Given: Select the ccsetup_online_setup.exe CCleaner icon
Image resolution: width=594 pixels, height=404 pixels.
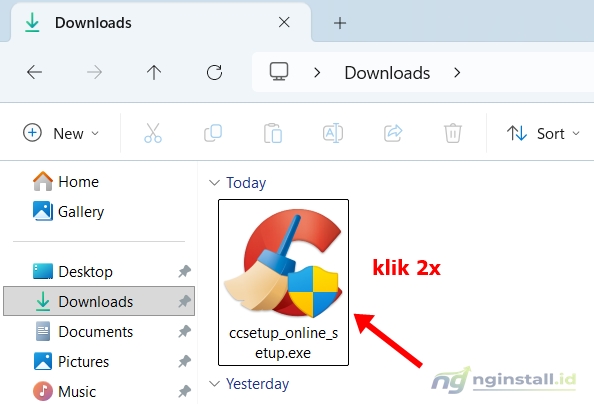Looking at the screenshot, I should pyautogui.click(x=283, y=263).
